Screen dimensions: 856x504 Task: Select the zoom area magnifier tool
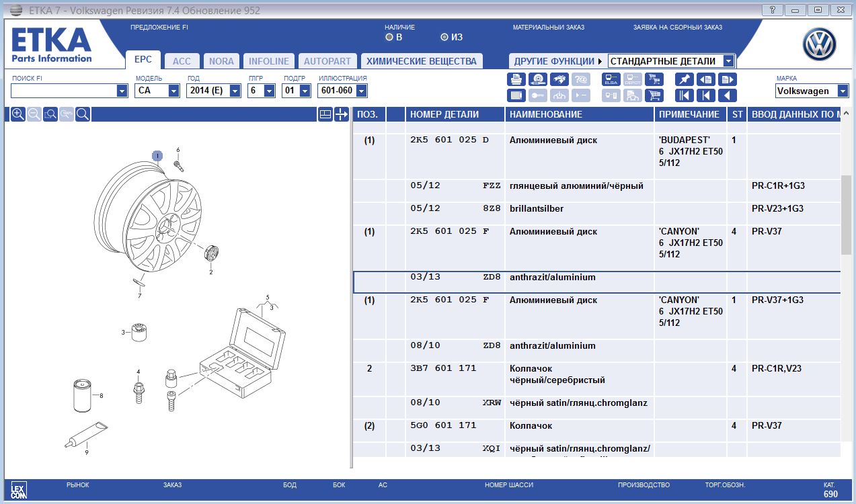point(50,114)
